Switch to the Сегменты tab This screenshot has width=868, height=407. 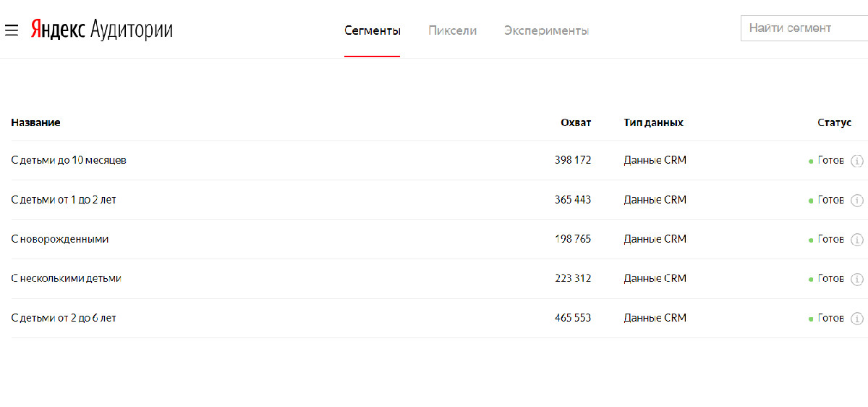(372, 30)
